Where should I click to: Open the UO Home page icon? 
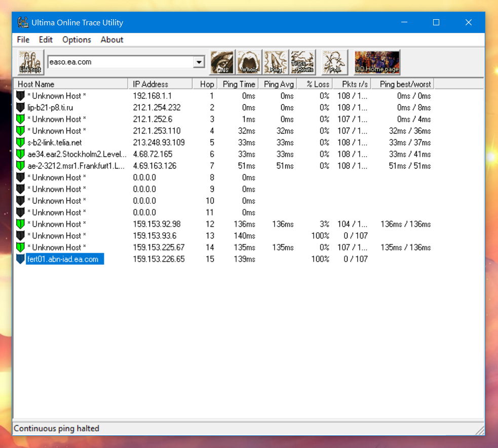tap(377, 62)
